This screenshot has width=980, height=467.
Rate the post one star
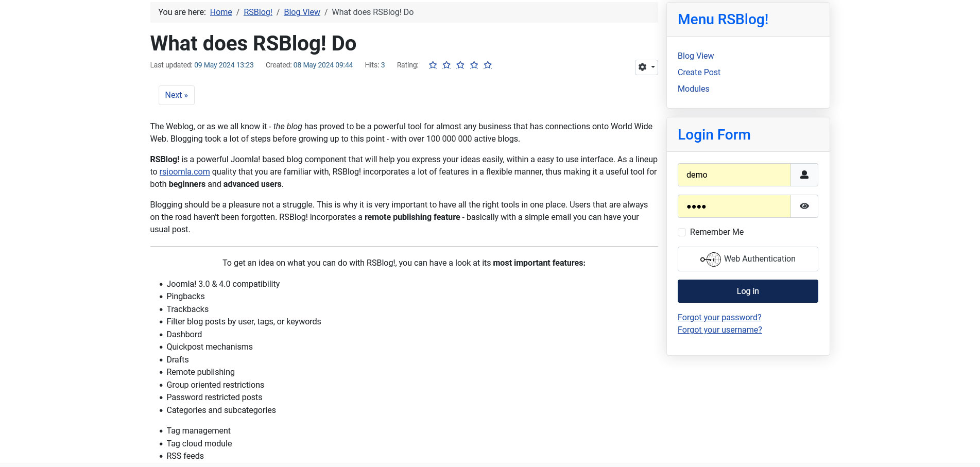(x=433, y=65)
